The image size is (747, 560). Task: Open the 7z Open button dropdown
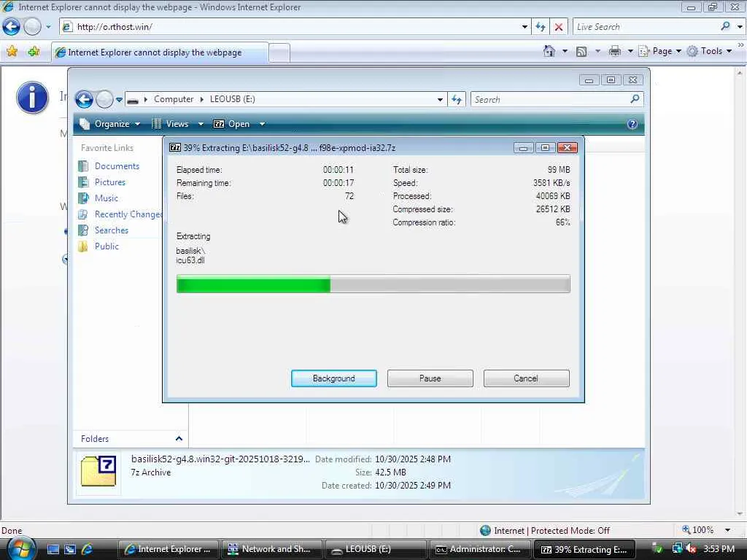262,124
